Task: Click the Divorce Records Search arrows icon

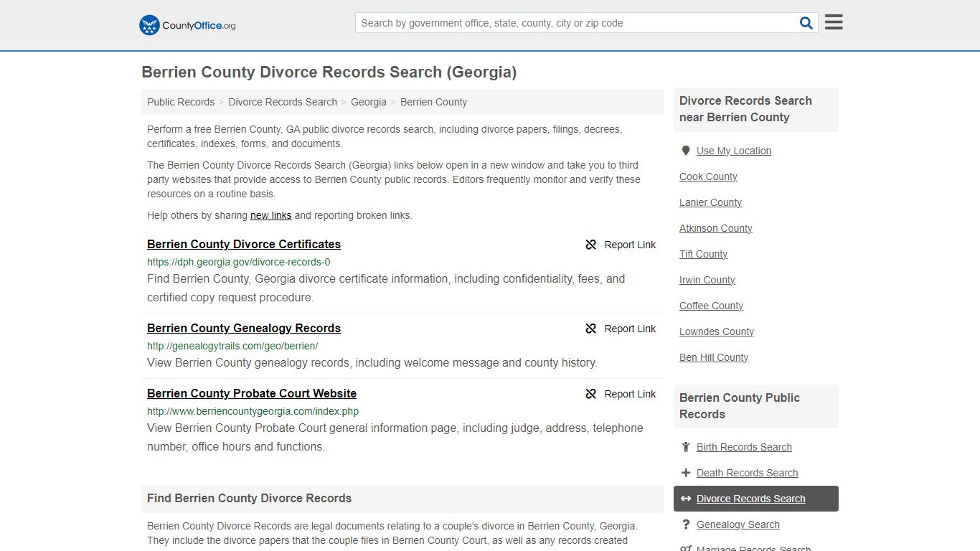Action: (x=686, y=499)
